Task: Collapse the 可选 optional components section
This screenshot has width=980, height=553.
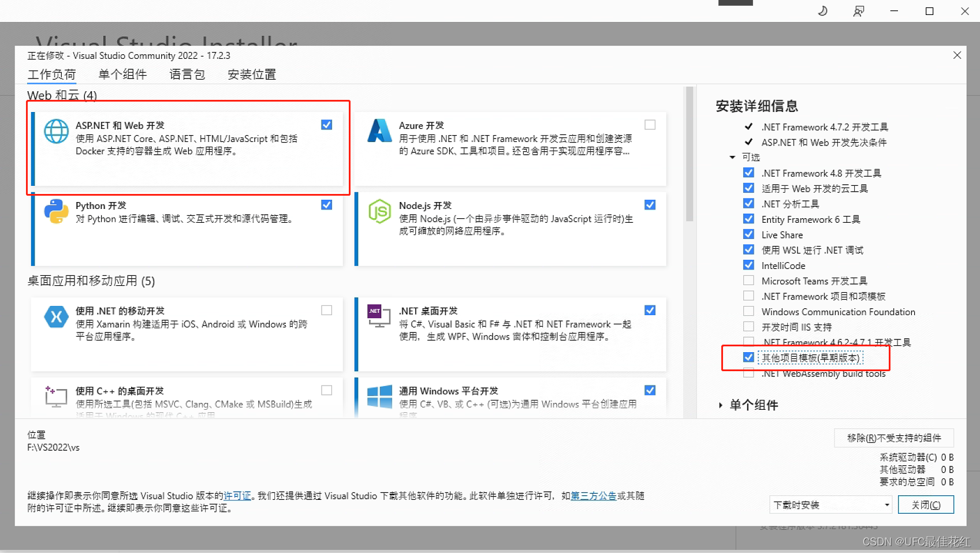Action: coord(732,157)
